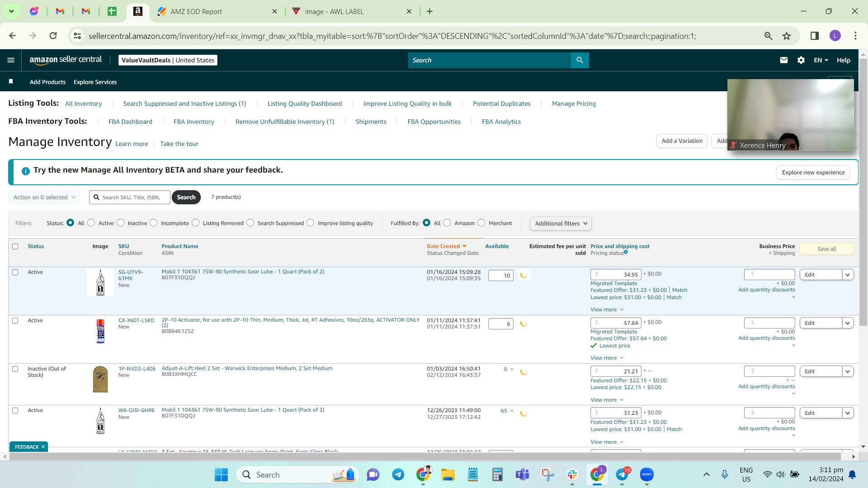Screen dimensions: 868x488
Task: Open Explore Services in navigation bar
Action: click(x=95, y=82)
